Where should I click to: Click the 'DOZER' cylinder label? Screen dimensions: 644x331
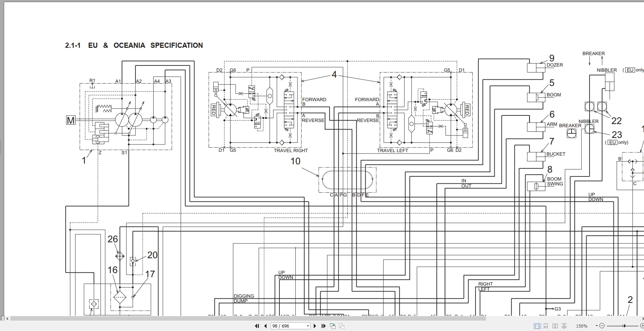[x=555, y=65]
